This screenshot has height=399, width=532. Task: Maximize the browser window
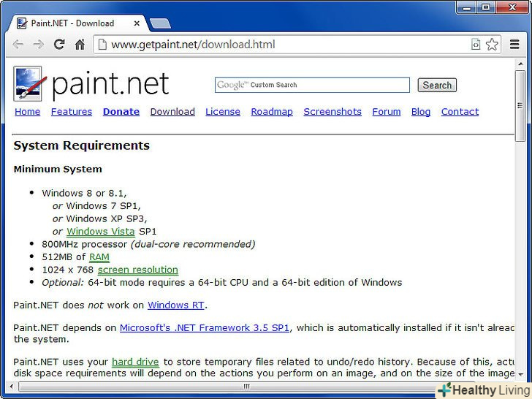486,7
